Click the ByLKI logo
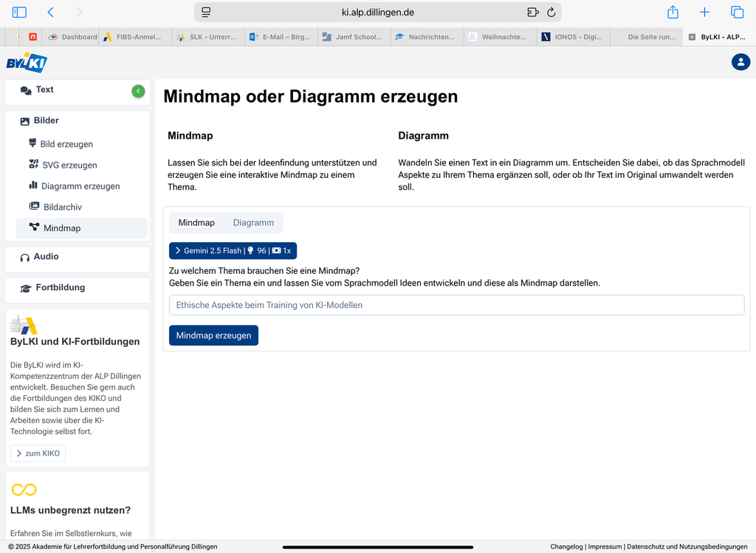The image size is (756, 553). click(x=27, y=62)
